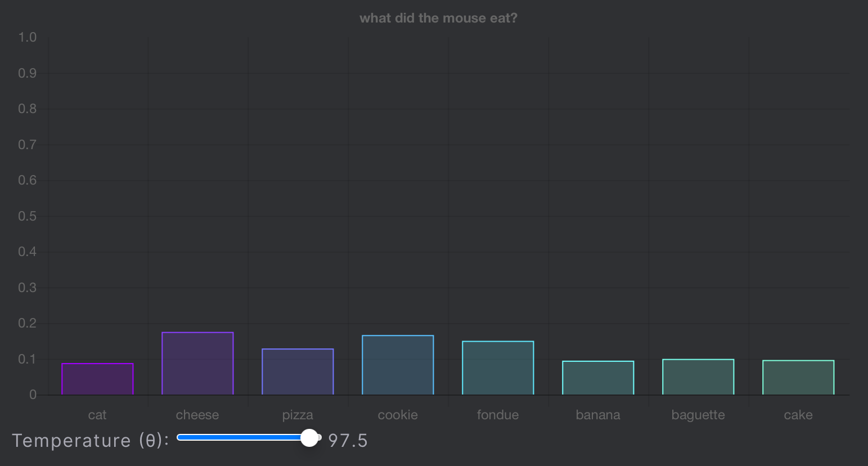This screenshot has width=868, height=466.
Task: Click the 'cat' x-axis label
Action: click(97, 415)
